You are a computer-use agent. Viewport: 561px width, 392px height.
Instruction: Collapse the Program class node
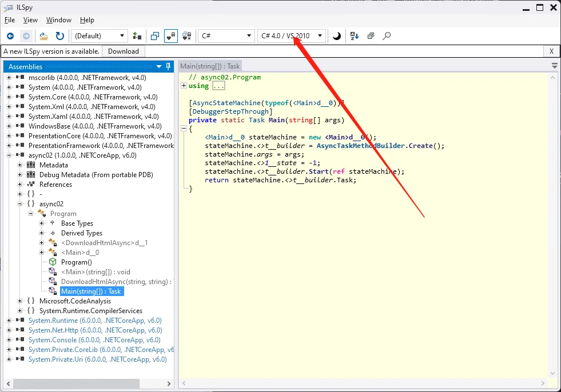tap(31, 214)
